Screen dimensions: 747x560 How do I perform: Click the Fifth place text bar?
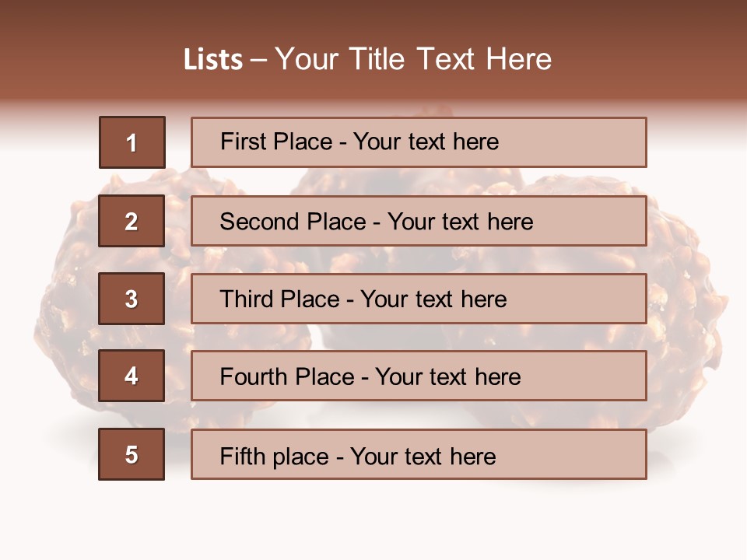click(419, 454)
